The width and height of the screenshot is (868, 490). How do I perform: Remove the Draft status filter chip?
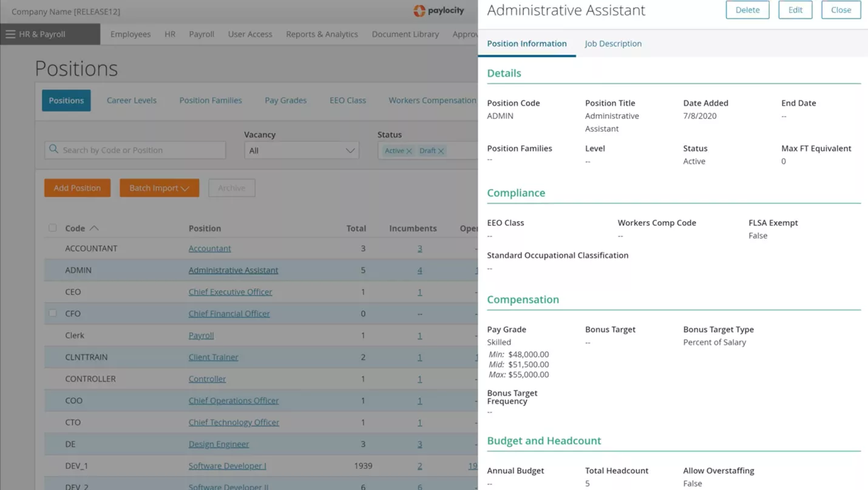coord(441,151)
